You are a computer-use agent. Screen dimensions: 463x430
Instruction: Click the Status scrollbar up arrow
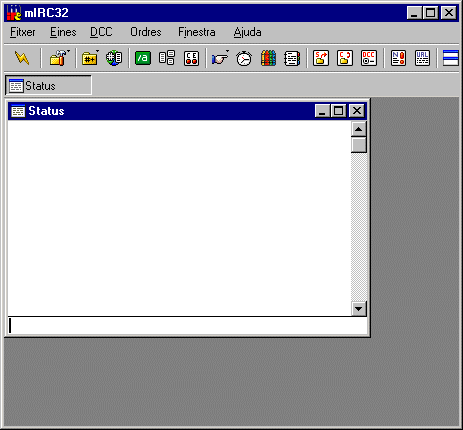[x=359, y=129]
